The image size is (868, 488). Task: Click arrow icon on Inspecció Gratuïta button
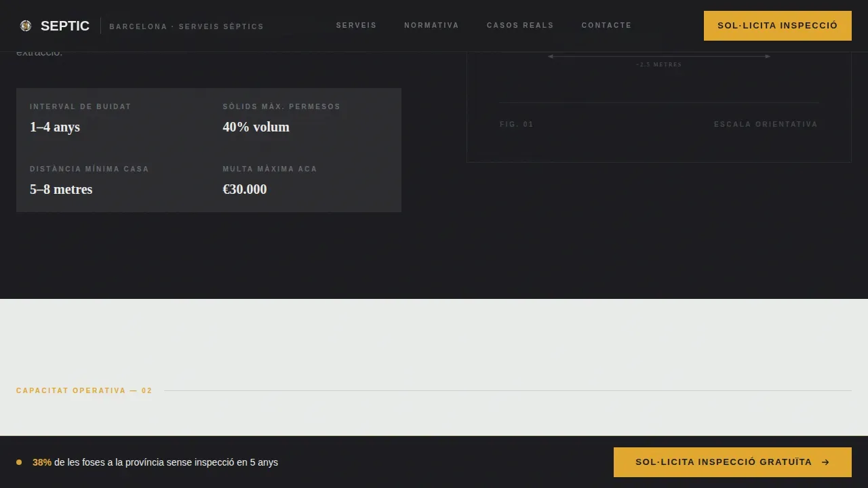pyautogui.click(x=825, y=462)
